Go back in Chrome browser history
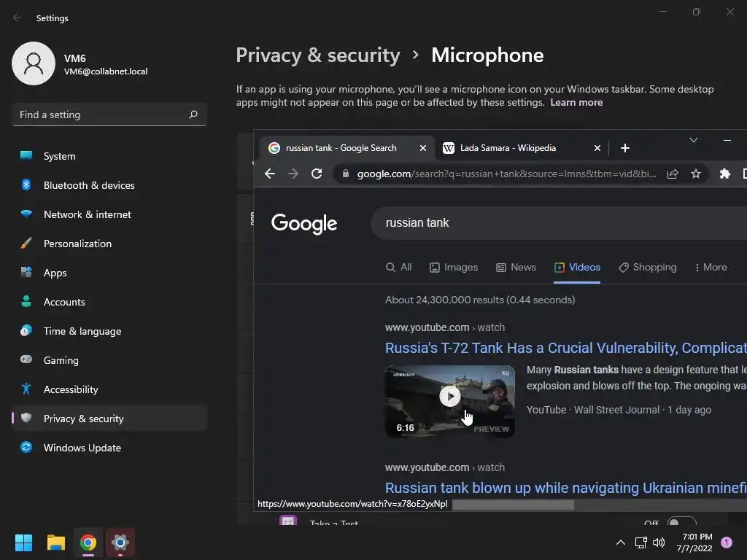This screenshot has height=560, width=747. click(270, 174)
